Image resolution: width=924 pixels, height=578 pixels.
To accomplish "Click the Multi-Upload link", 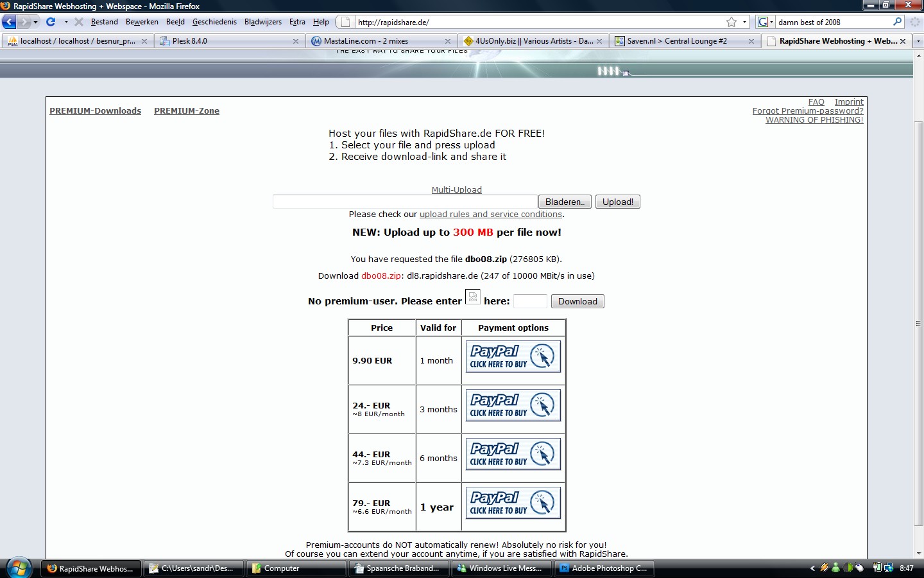I will click(x=456, y=190).
